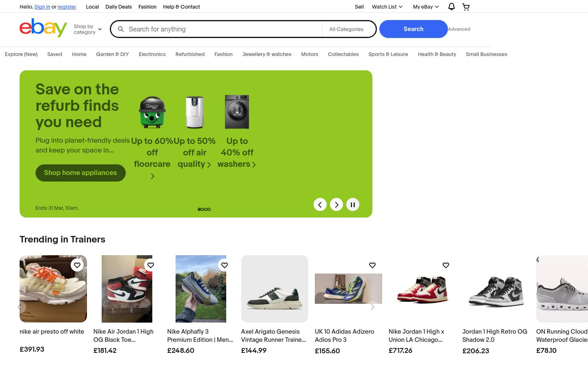Open the shopping cart icon
Screen dimensions: 588x368
(466, 7)
